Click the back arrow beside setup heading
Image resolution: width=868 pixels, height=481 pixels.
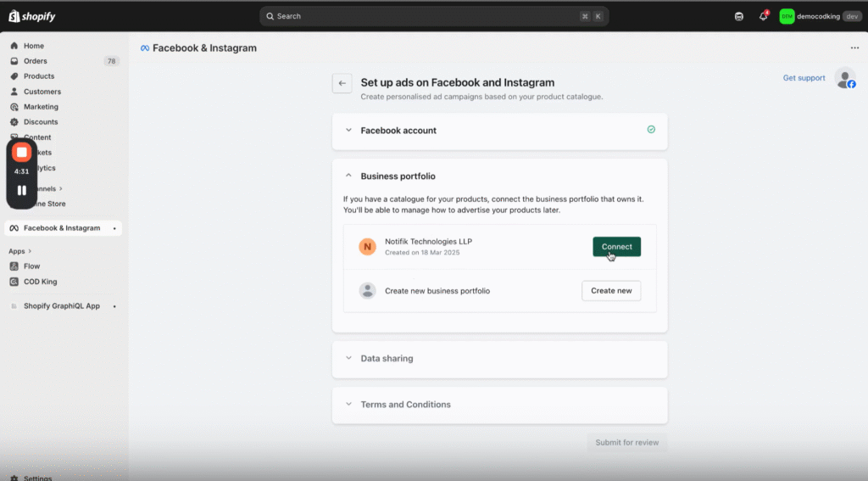[x=342, y=83]
